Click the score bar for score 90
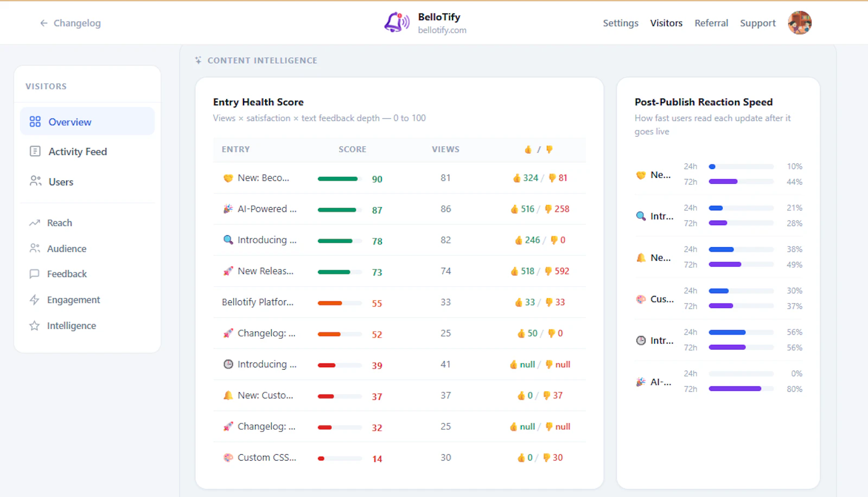 (340, 179)
